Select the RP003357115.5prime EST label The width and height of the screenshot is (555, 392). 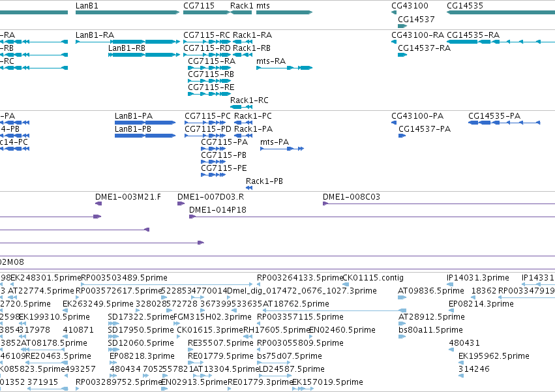pos(300,317)
